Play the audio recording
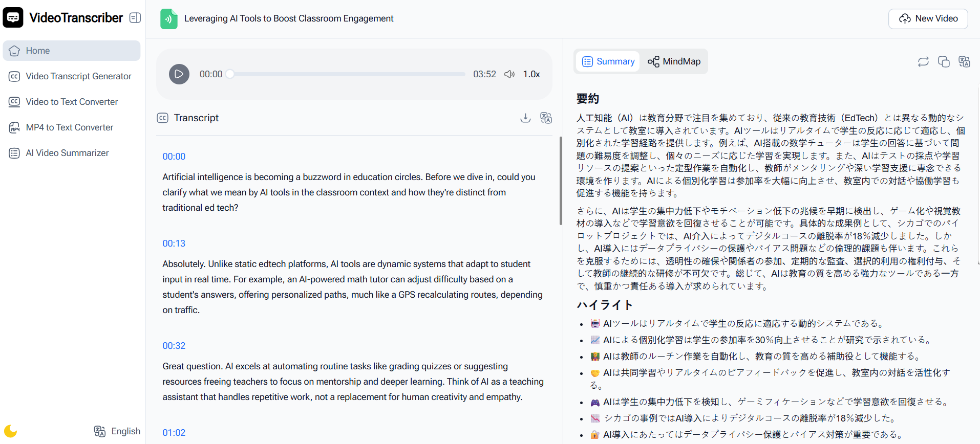This screenshot has height=444, width=980. pyautogui.click(x=179, y=74)
